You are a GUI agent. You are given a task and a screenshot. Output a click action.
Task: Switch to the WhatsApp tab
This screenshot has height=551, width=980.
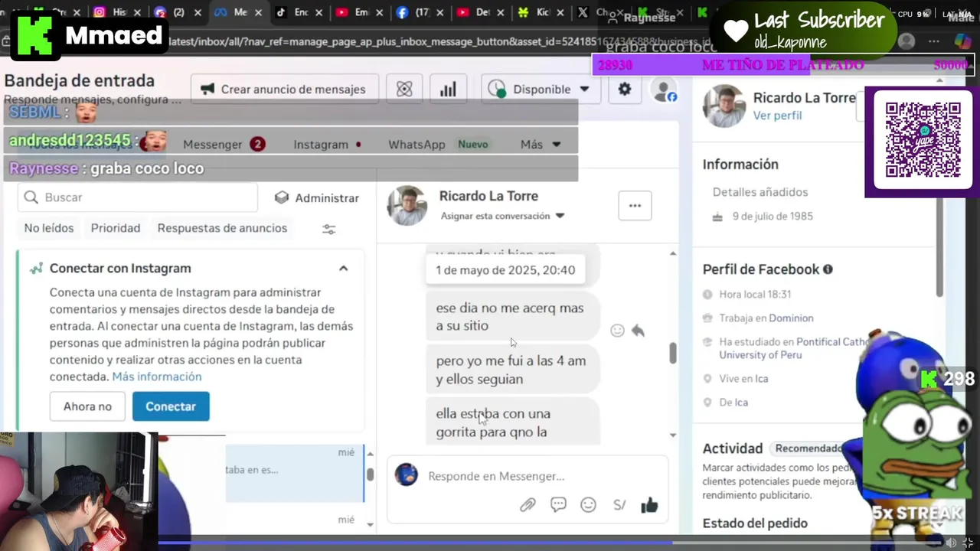point(438,145)
